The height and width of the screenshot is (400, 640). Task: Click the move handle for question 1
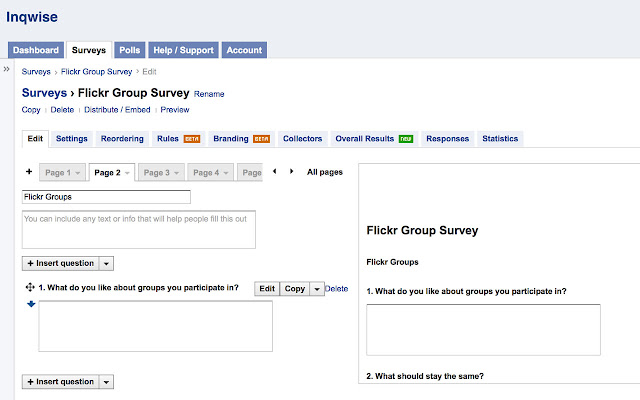[30, 288]
